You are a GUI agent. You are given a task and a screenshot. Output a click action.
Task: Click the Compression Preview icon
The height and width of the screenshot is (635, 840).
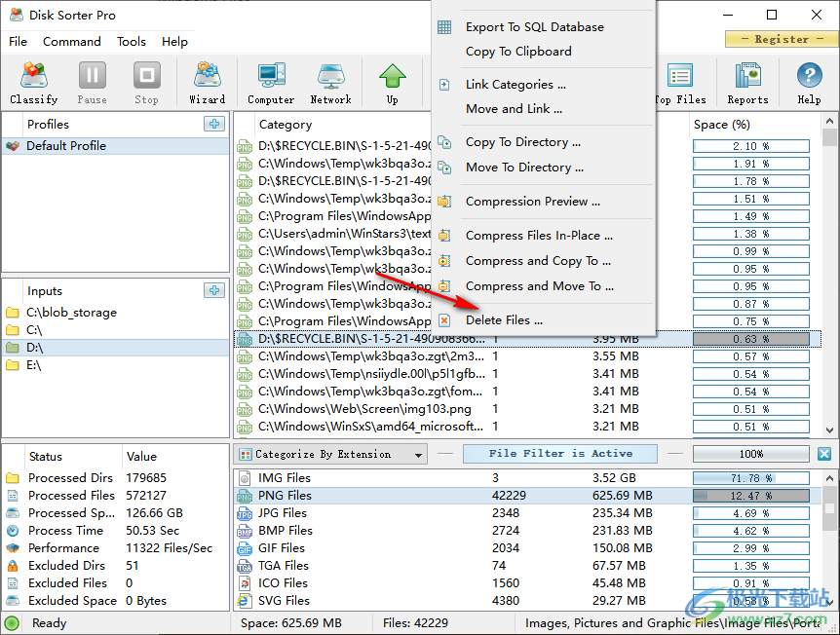click(444, 202)
